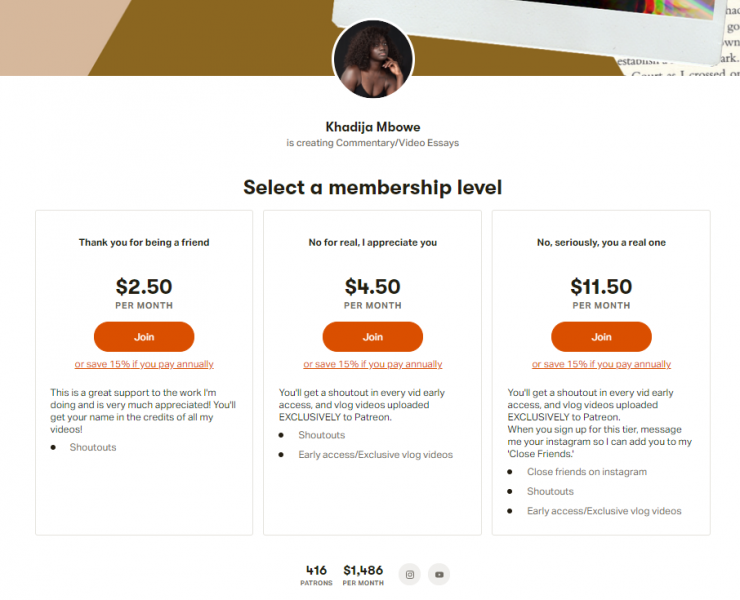Choose annual savings link under $4.50 tier
Image resolution: width=740 pixels, height=600 pixels.
372,364
